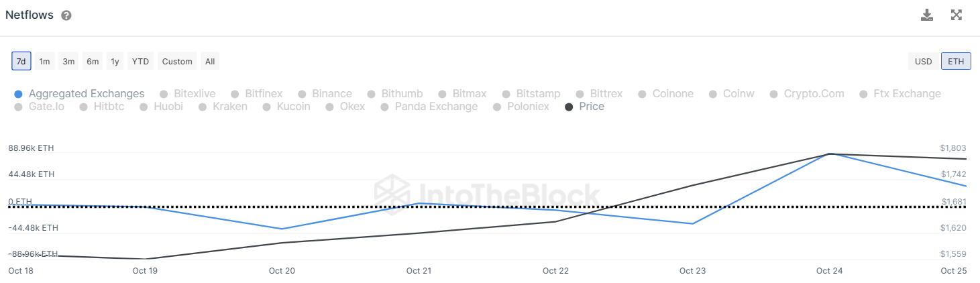Switch units to USD

[x=924, y=62]
